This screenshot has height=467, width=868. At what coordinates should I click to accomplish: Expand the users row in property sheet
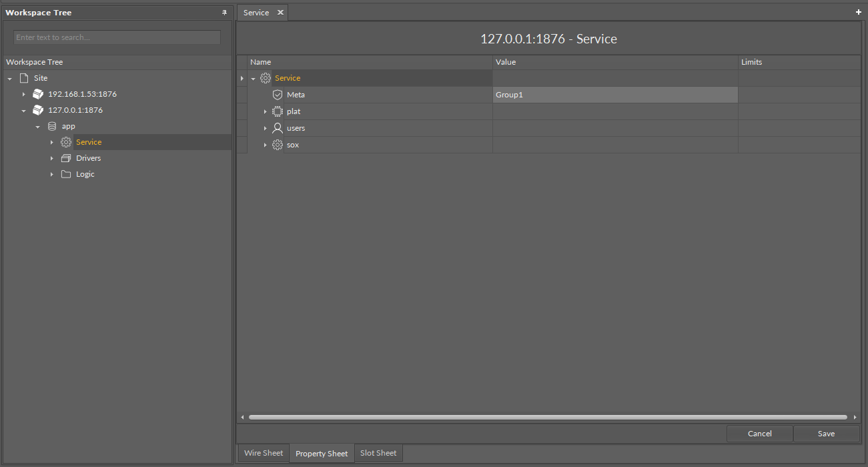265,128
